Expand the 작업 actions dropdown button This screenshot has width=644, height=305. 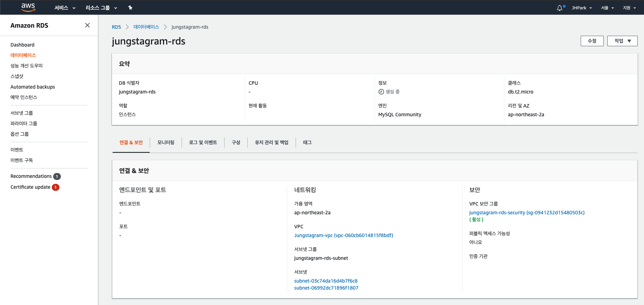622,41
